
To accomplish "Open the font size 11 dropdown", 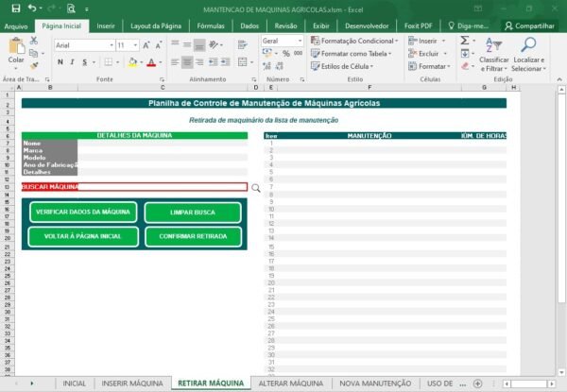I will (135, 45).
